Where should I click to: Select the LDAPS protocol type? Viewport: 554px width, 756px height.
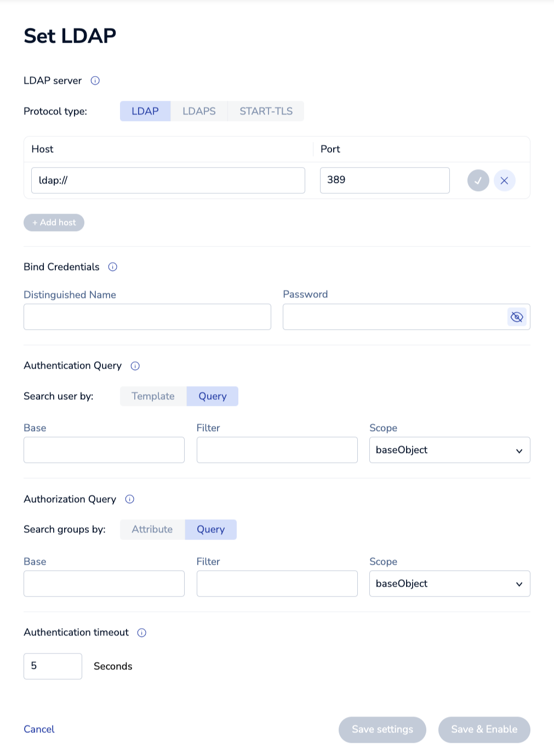coord(199,111)
